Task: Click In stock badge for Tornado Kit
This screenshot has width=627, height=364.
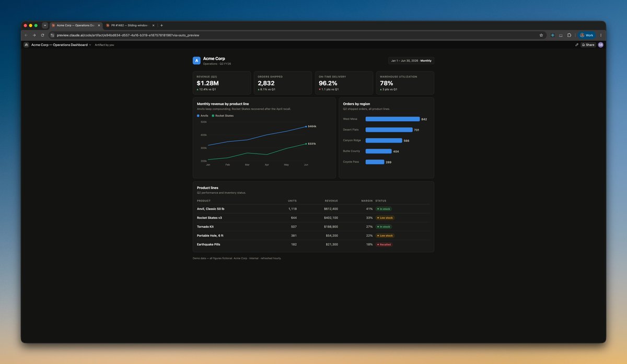Action: tap(384, 227)
